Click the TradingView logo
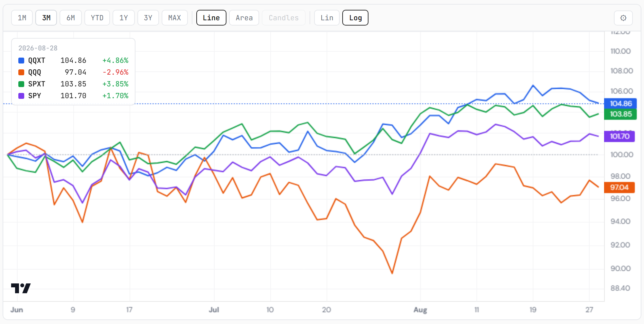The height and width of the screenshot is (324, 644). coord(21,288)
